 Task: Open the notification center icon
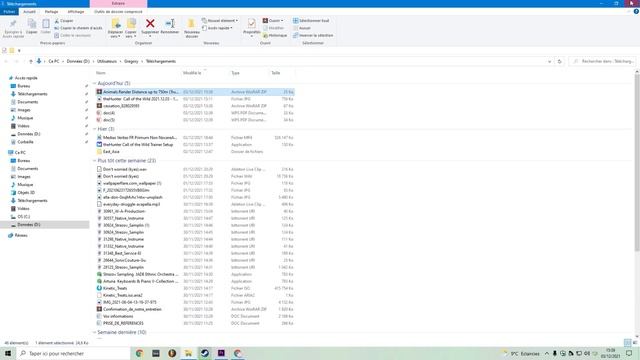tap(629, 353)
